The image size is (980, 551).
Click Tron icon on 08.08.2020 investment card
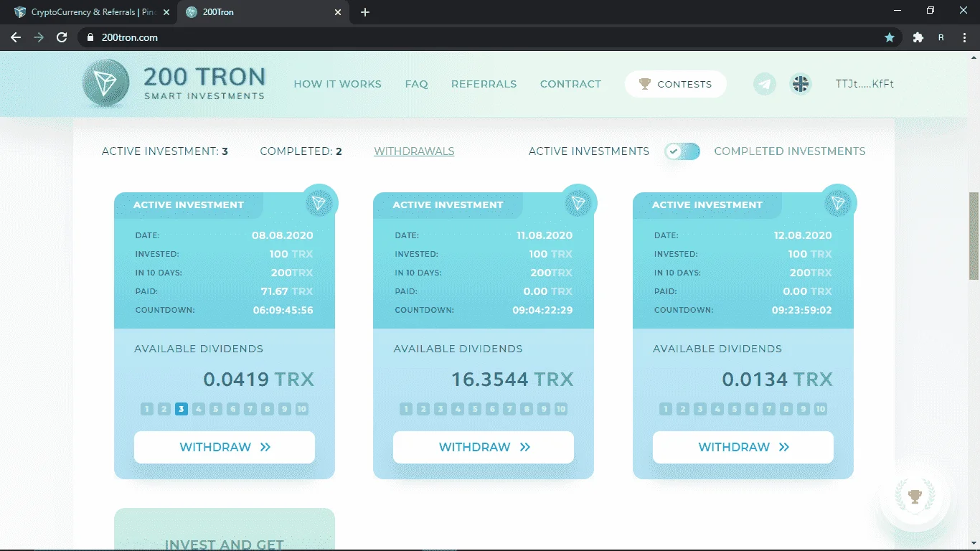tap(319, 204)
